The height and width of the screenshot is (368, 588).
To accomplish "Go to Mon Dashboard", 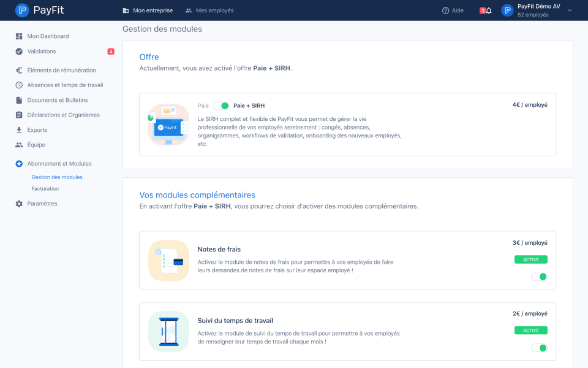I will [x=48, y=36].
